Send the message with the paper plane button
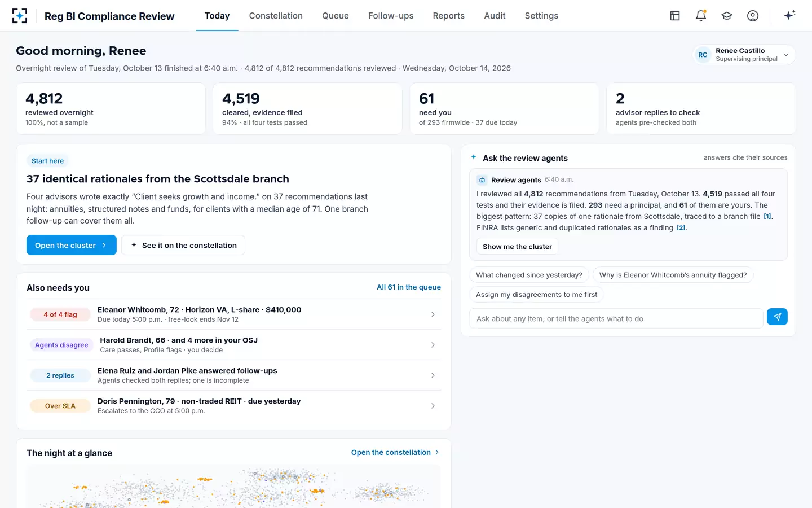Screen dimensions: 812x508 point(777,317)
